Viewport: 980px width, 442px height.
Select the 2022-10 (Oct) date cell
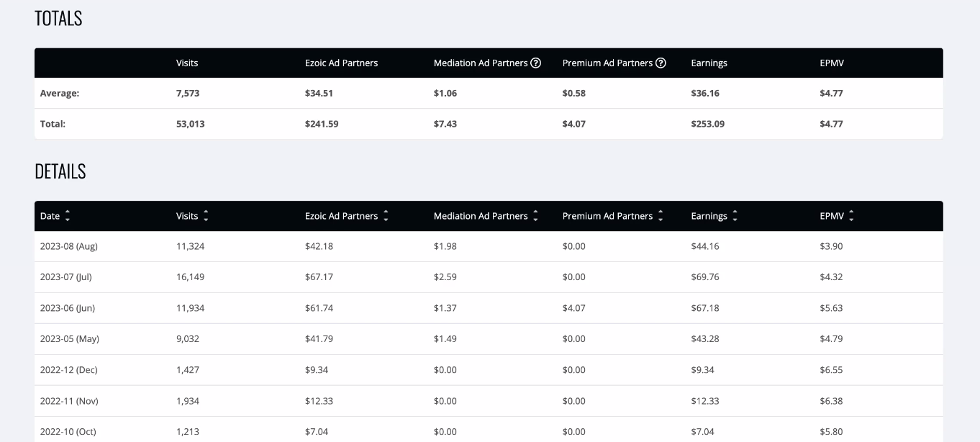click(x=68, y=432)
